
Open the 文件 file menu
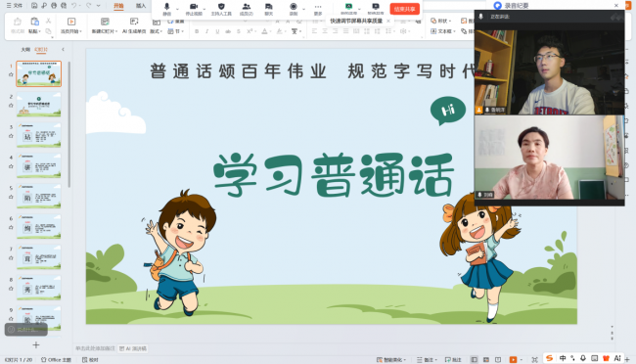[x=15, y=6]
